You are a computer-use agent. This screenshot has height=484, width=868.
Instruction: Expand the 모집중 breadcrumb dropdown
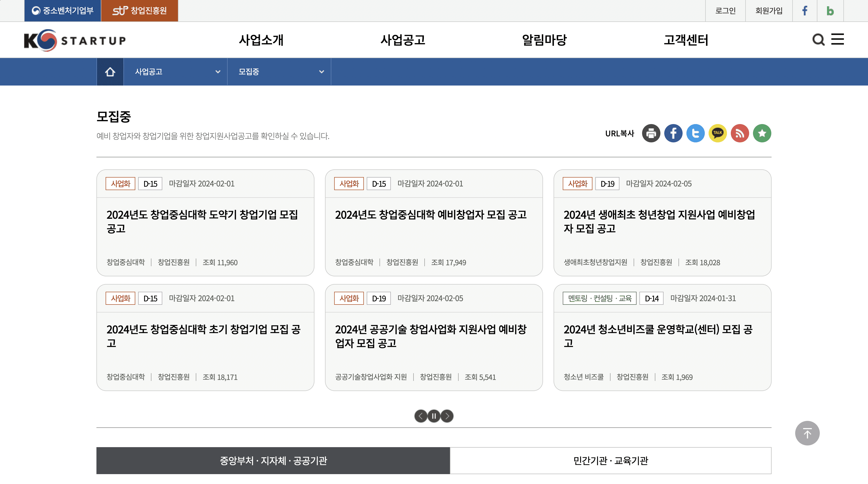[x=279, y=72]
